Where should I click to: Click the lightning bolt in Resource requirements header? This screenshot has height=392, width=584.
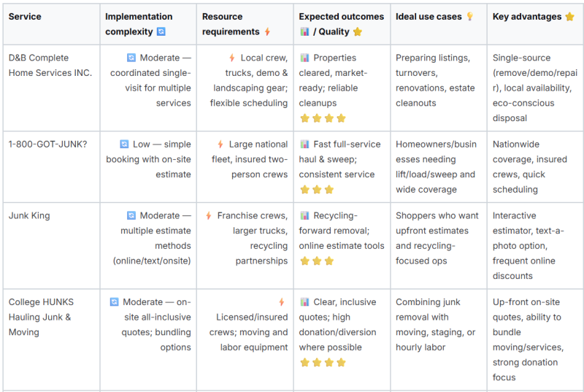[267, 31]
